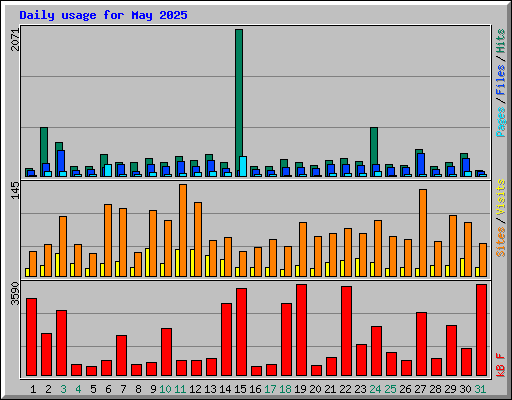Click the green weekend day label 18
The width and height of the screenshot is (512, 400).
(285, 389)
